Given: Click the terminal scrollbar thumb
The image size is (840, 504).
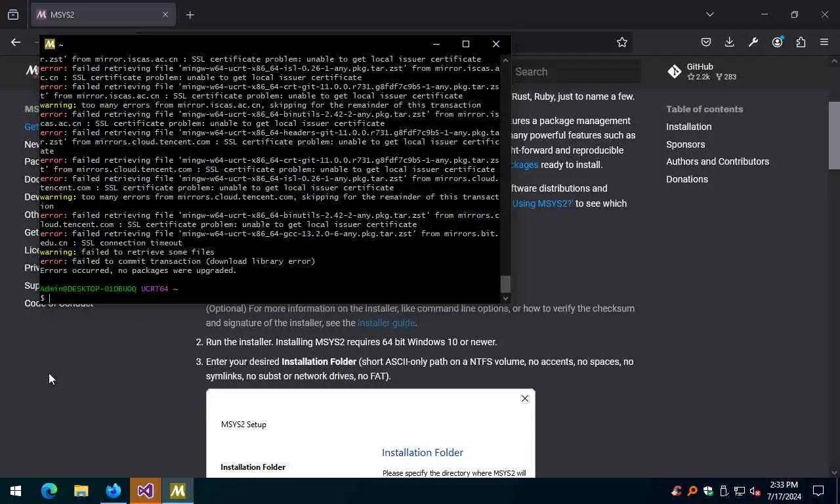Looking at the screenshot, I should pyautogui.click(x=505, y=283).
